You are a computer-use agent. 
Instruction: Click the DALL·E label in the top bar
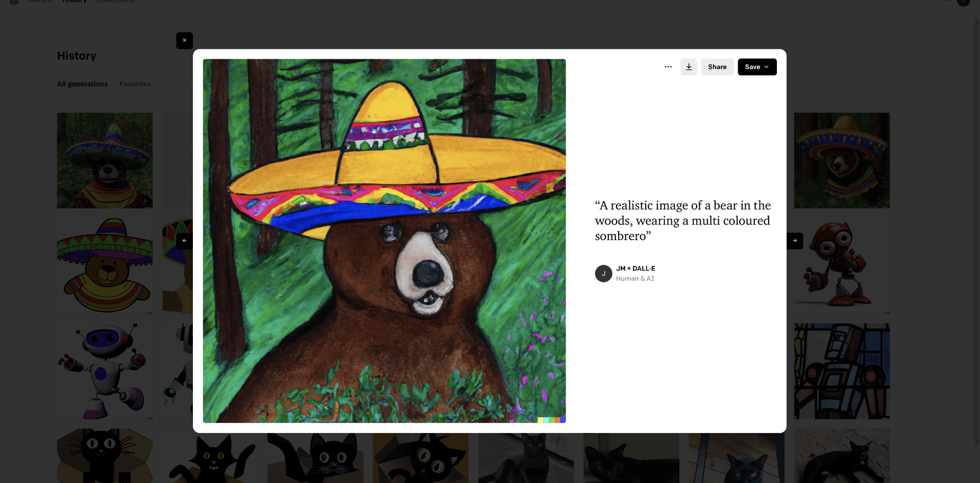(40, 2)
